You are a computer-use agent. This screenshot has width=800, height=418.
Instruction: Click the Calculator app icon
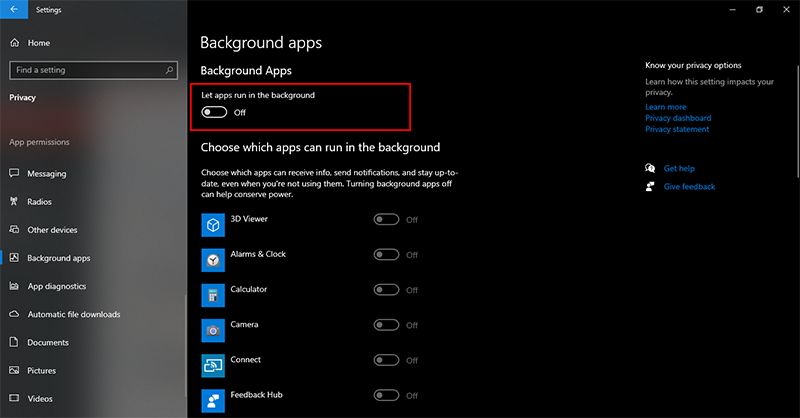(213, 296)
